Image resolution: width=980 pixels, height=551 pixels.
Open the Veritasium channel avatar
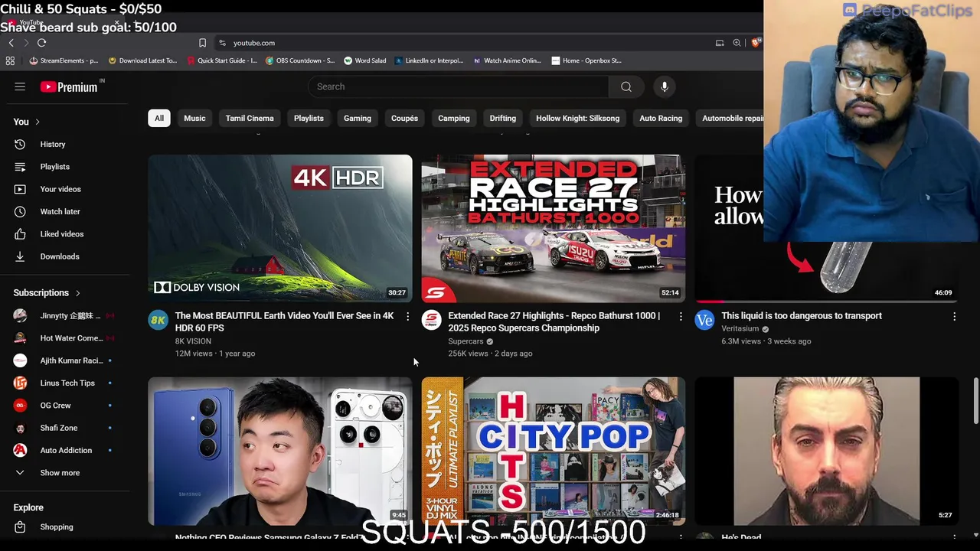pos(704,320)
